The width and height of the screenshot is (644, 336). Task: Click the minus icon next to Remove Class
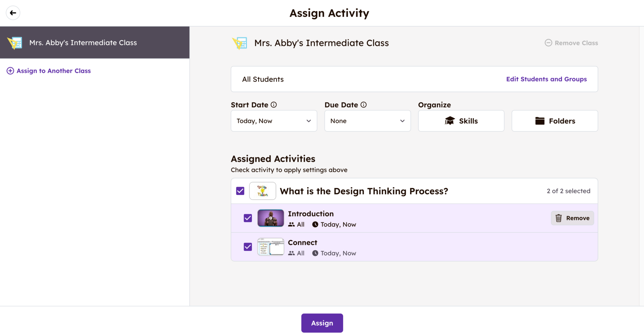tap(549, 43)
